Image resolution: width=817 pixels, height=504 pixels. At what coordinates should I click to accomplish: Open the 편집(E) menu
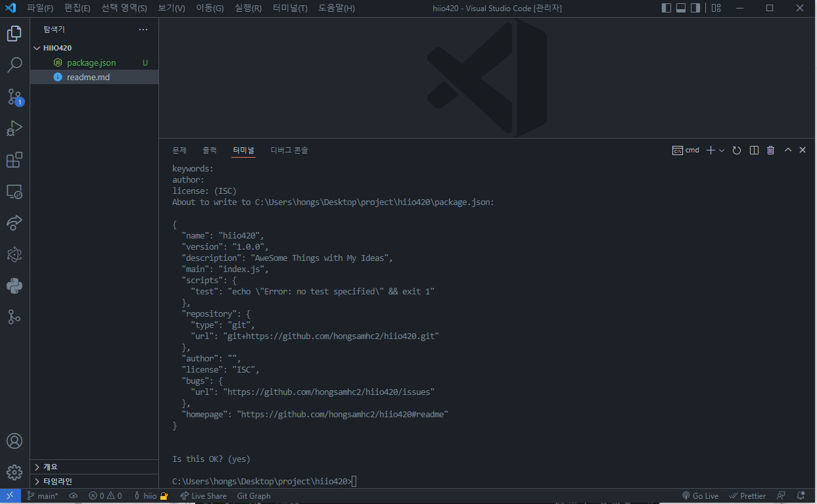click(78, 8)
